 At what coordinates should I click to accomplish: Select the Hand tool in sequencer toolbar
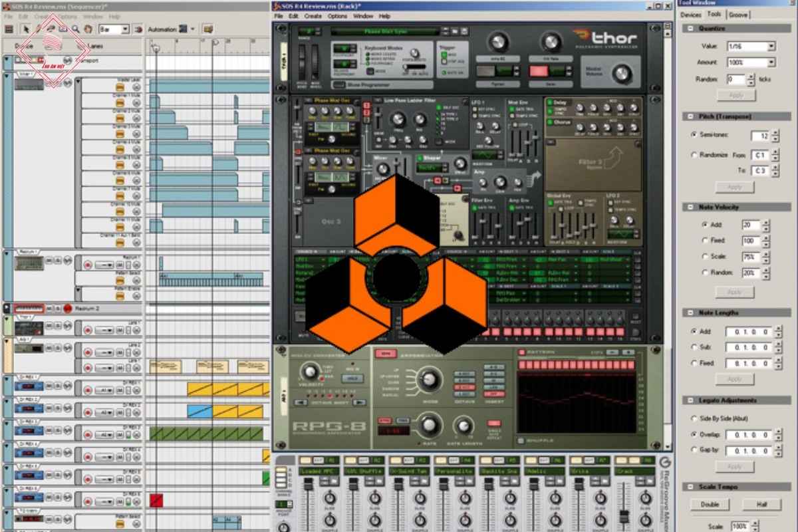coord(88,29)
